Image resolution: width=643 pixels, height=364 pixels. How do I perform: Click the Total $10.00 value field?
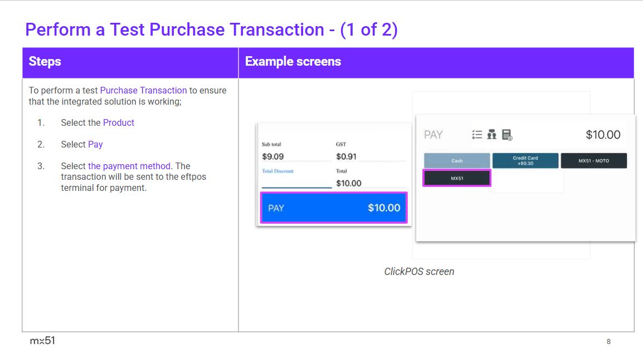coord(370,183)
